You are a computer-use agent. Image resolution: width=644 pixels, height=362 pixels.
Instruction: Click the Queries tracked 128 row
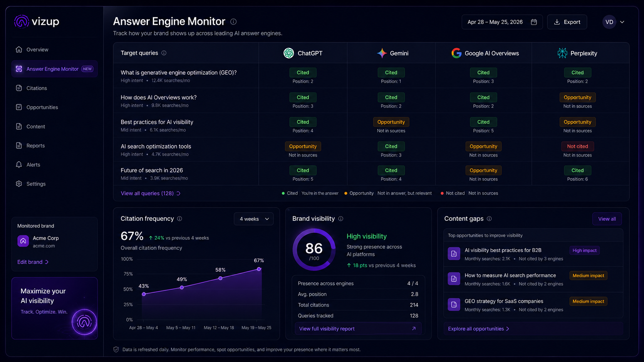[358, 315]
